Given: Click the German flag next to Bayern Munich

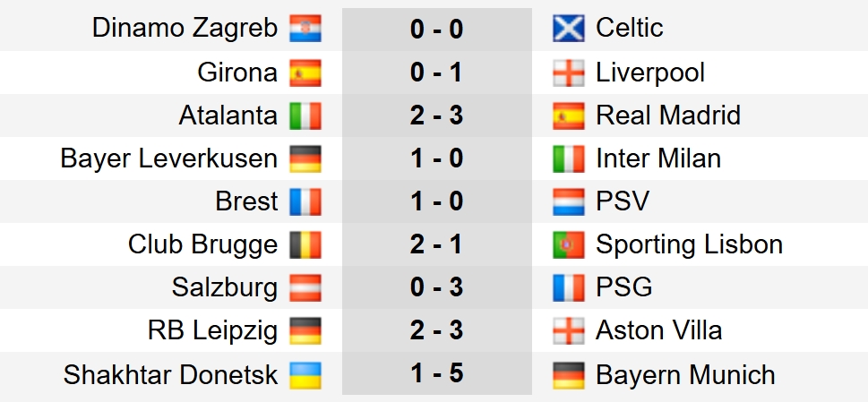Looking at the screenshot, I should point(570,375).
